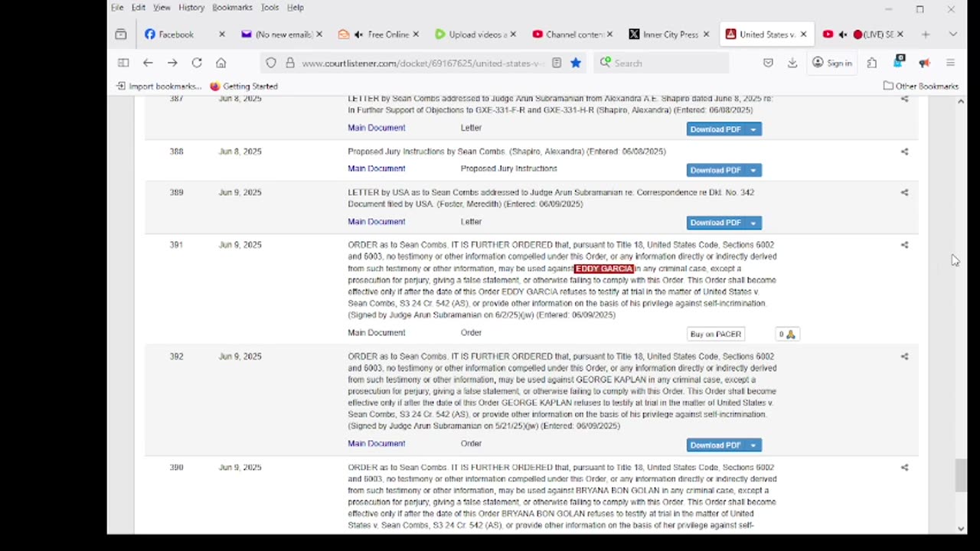Viewport: 980px width, 551px height.
Task: Expand Download PDF dropdown arrow for entry 392
Action: click(753, 445)
